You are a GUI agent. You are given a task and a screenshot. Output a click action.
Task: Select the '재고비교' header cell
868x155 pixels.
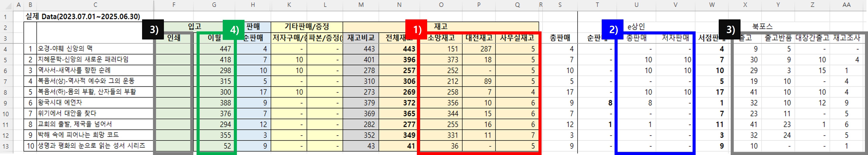pyautogui.click(x=361, y=38)
